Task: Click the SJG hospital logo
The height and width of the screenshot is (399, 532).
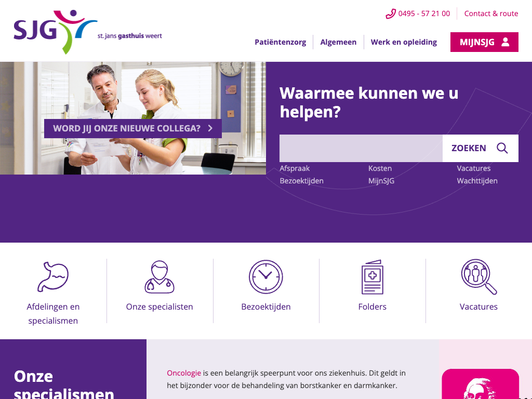Action: pyautogui.click(x=88, y=32)
